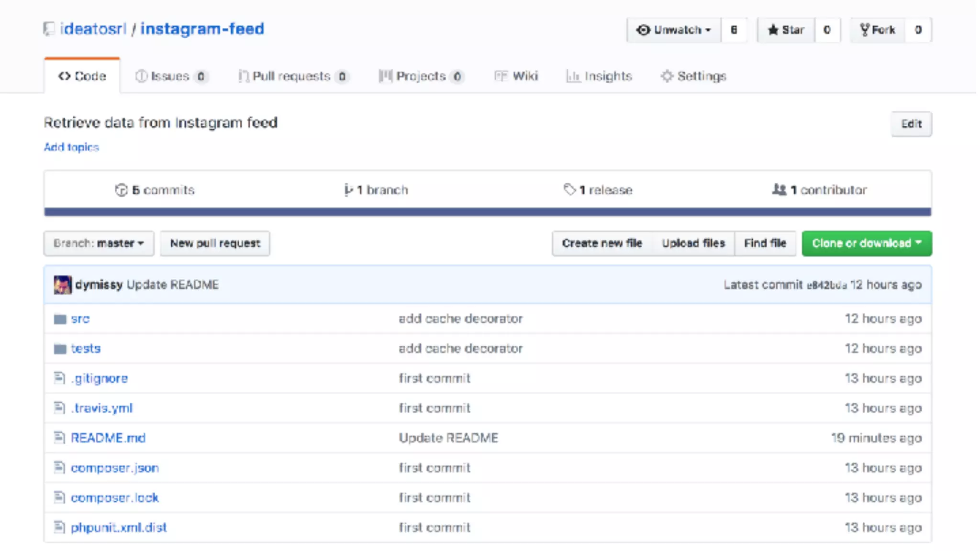View the 1 release link
Viewport: 980px width, 551px height.
(x=598, y=190)
